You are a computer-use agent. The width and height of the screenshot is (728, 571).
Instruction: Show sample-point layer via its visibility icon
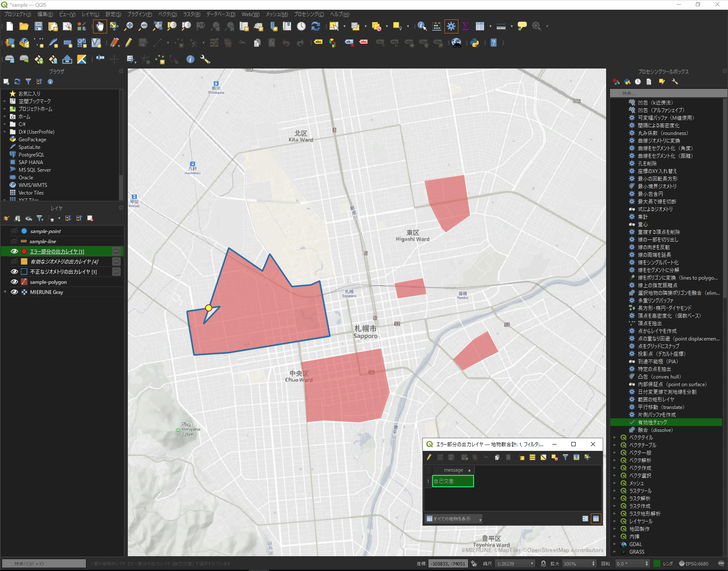14,231
